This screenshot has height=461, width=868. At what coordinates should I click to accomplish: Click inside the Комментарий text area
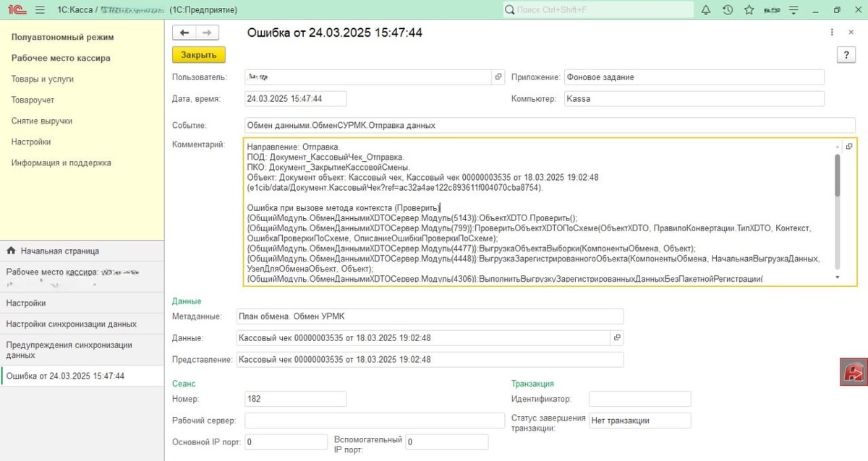click(x=538, y=212)
